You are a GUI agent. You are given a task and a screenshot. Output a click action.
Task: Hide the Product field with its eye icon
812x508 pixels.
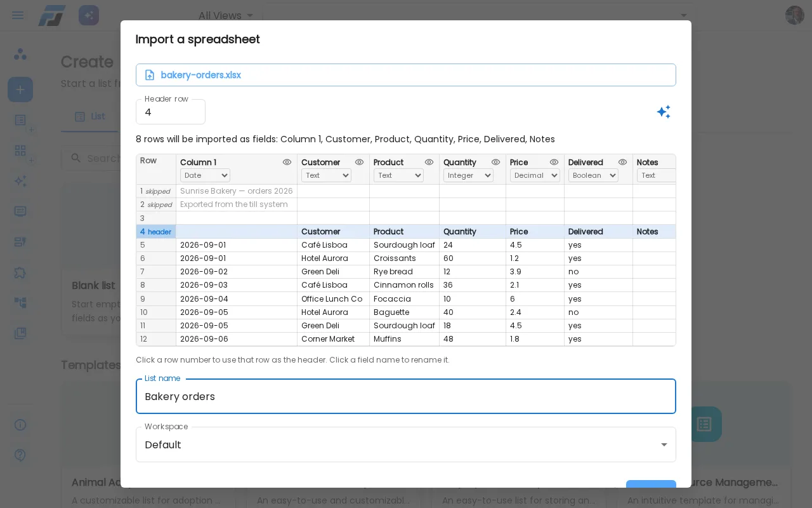429,163
